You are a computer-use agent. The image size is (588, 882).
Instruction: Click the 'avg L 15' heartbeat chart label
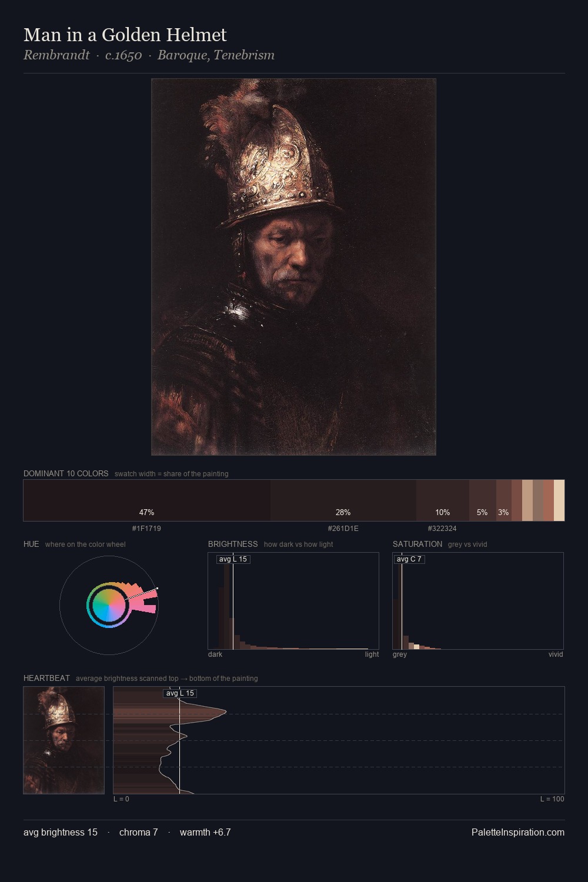pyautogui.click(x=180, y=693)
